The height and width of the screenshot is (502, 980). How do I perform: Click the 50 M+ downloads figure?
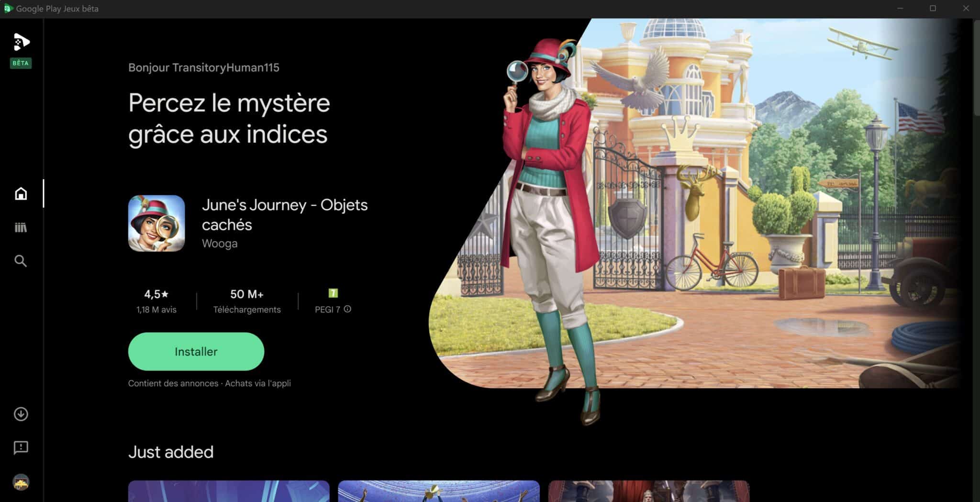(247, 294)
